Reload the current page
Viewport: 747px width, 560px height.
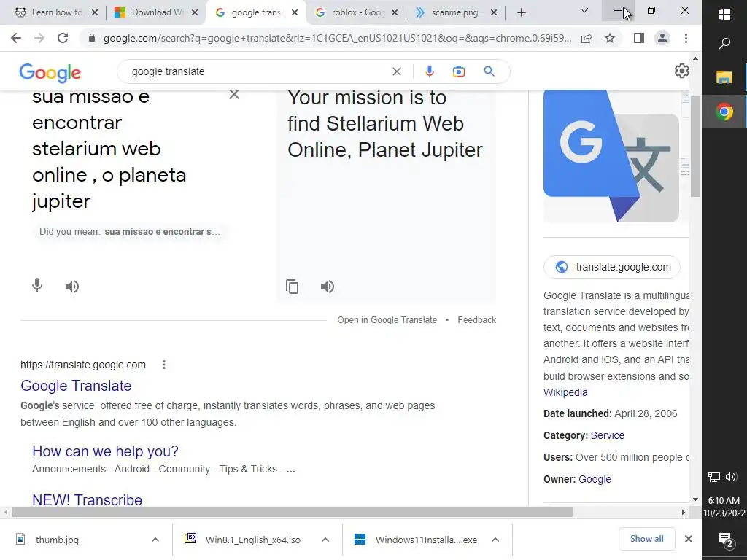tap(63, 38)
